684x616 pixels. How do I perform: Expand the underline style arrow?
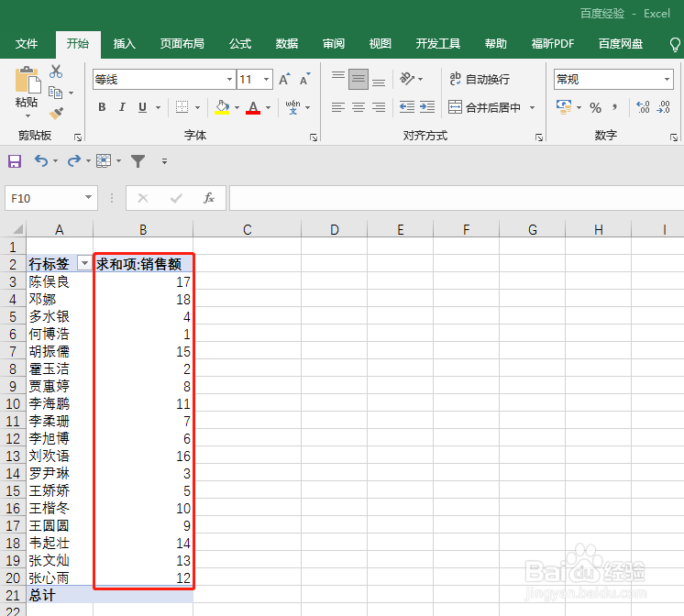(159, 107)
